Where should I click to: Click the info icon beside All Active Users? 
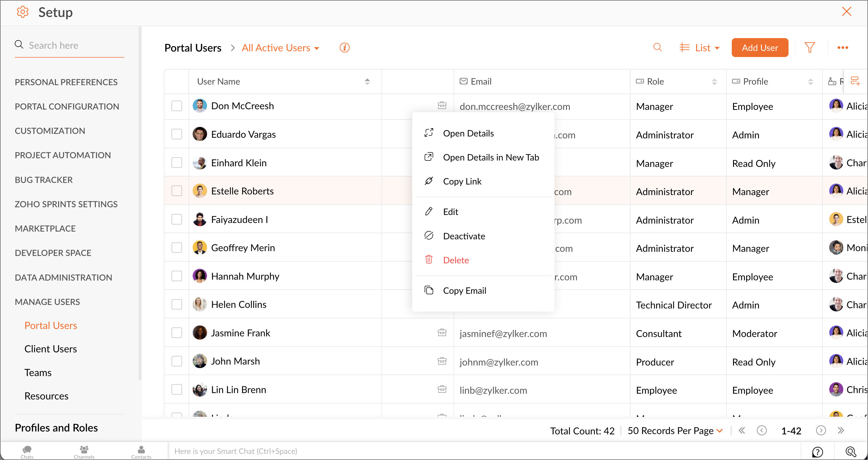(344, 47)
